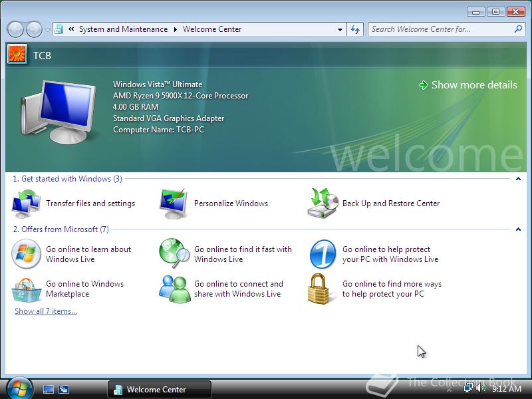Click the Windows Vista Ultimate text
This screenshot has width=532, height=399.
pos(158,84)
